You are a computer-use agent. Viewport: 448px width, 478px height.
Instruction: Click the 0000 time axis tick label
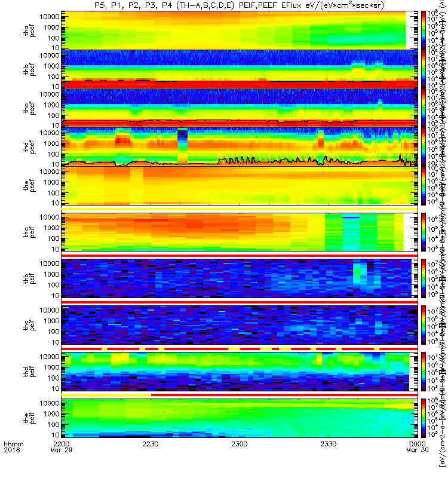coord(417,444)
